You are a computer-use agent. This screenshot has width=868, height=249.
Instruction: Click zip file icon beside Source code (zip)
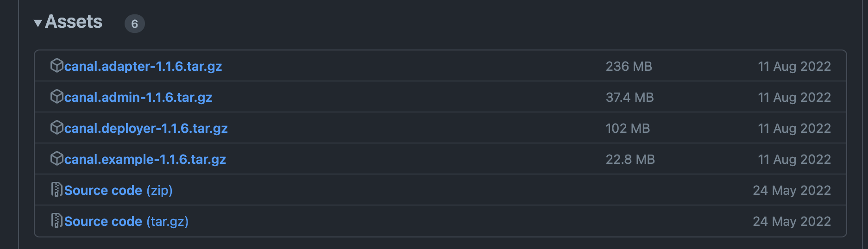tap(57, 190)
